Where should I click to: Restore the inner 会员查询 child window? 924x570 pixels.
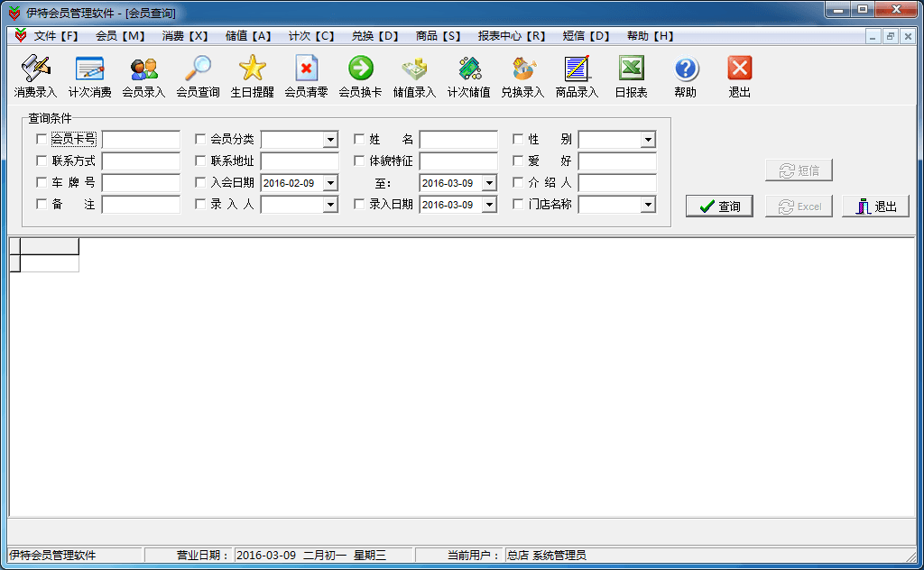891,36
